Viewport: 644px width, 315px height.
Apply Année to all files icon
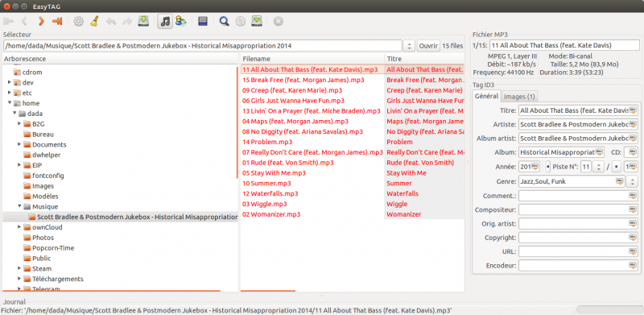[535, 167]
